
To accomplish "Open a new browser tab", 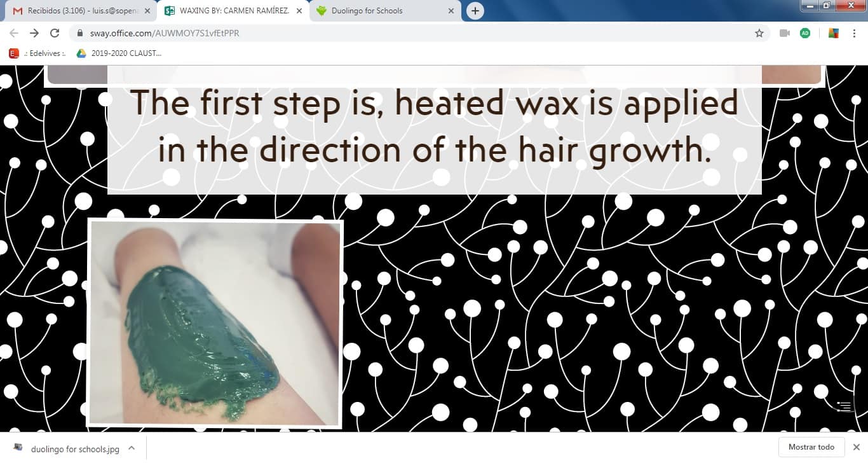I will pyautogui.click(x=475, y=11).
